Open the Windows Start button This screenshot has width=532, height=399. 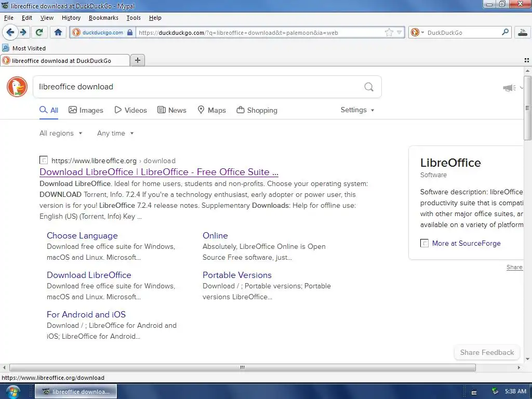[12, 392]
